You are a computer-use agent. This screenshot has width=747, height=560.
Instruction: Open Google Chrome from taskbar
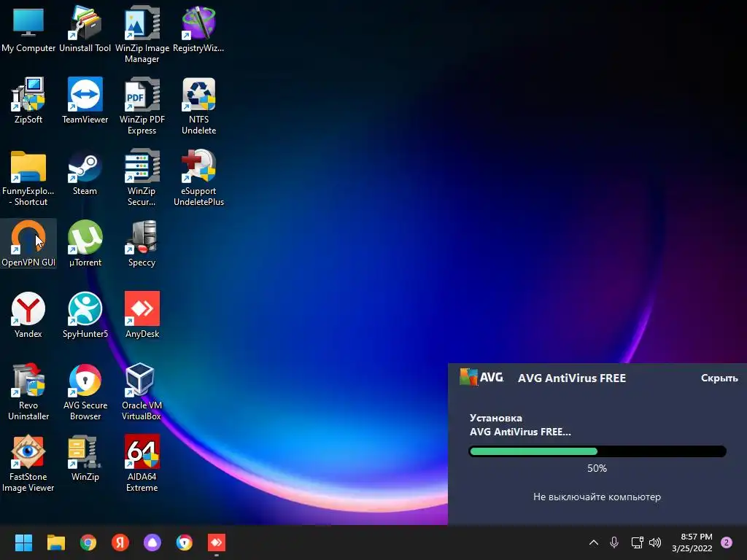[x=88, y=542]
